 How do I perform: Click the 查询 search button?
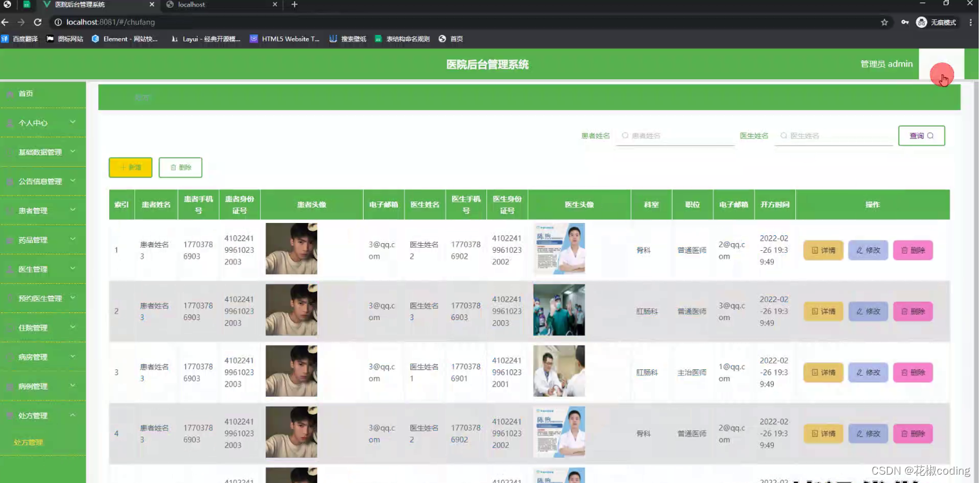(x=921, y=136)
